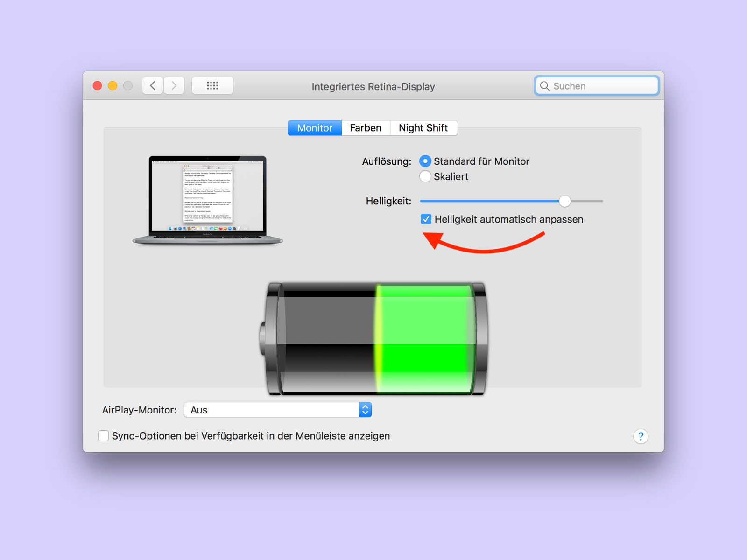Click the magnifier icon in search field

tap(544, 86)
